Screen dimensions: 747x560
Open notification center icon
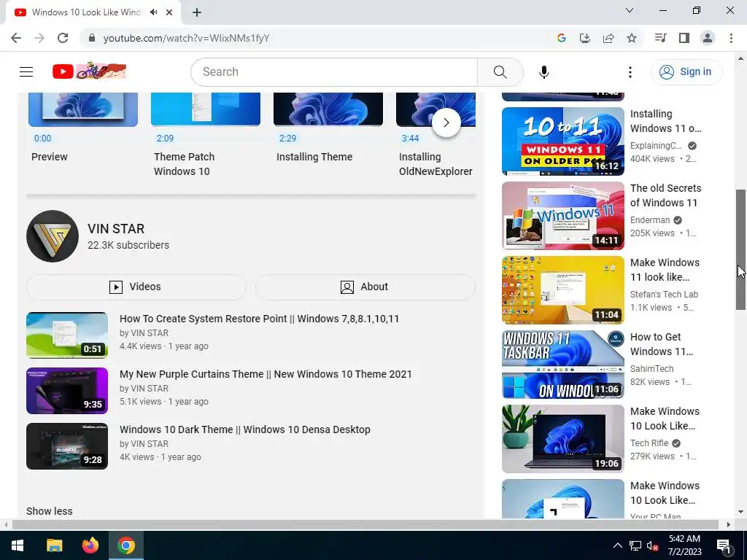click(724, 545)
